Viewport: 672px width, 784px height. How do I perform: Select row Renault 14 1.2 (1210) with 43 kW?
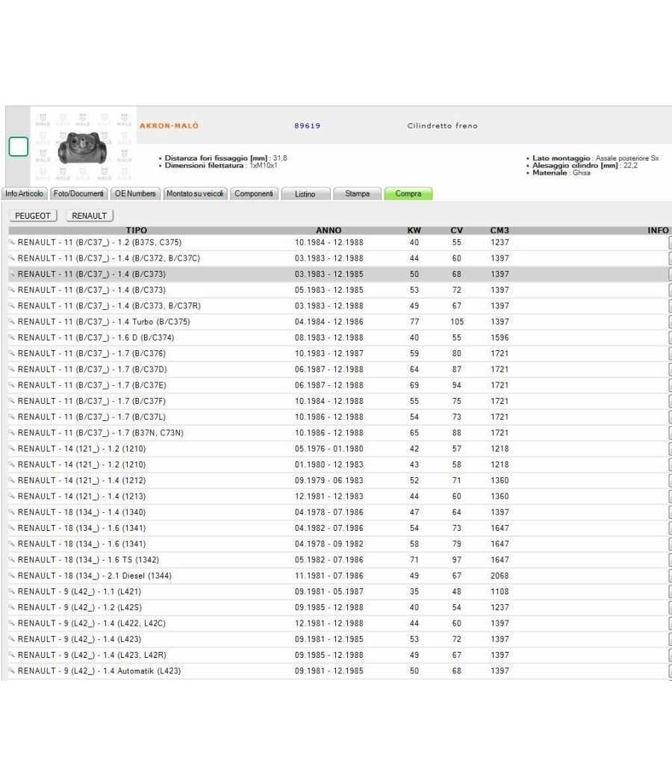[x=338, y=464]
